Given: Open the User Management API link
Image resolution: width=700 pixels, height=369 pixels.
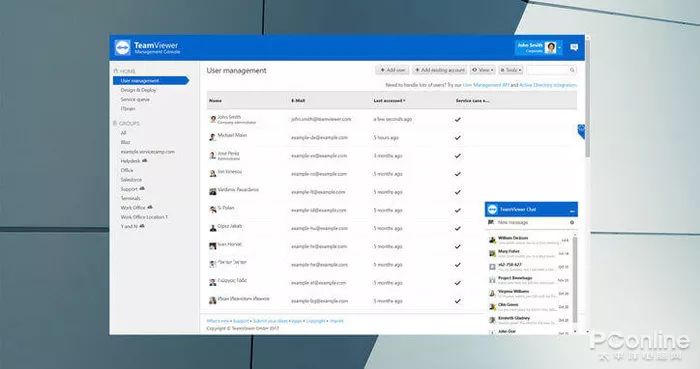Looking at the screenshot, I should [486, 85].
